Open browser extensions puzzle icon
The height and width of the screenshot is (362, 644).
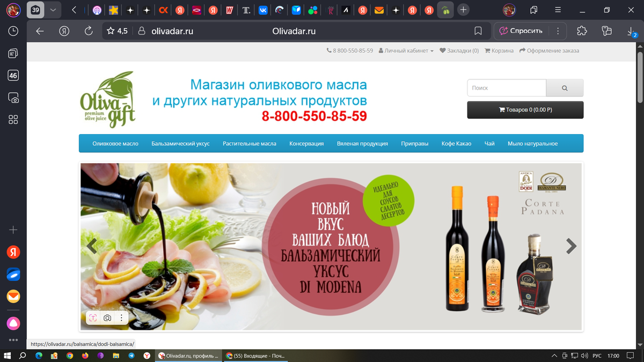point(582,31)
